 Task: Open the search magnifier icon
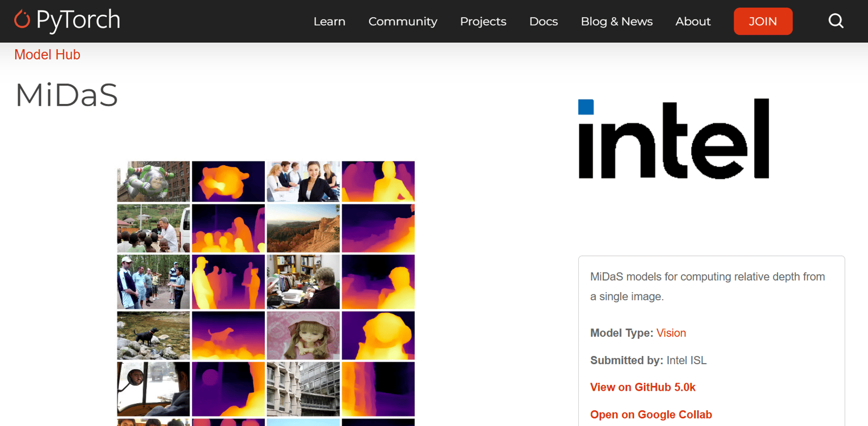point(836,21)
